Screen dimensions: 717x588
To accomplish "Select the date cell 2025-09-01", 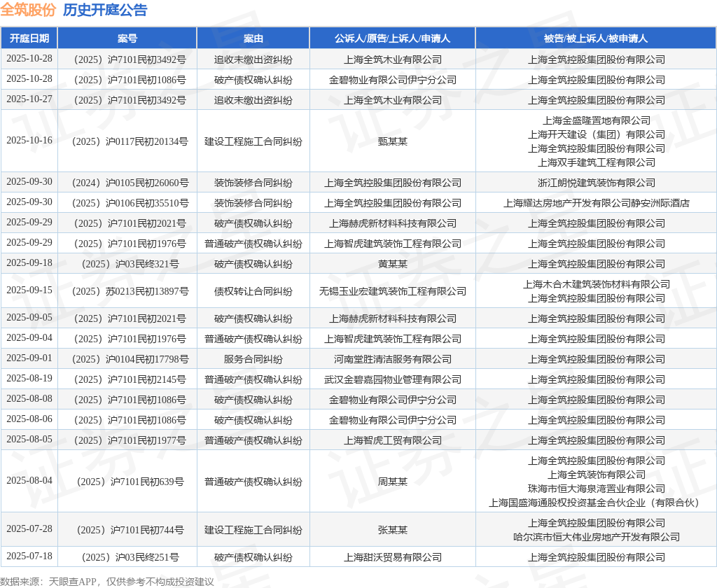I will coord(29,358).
